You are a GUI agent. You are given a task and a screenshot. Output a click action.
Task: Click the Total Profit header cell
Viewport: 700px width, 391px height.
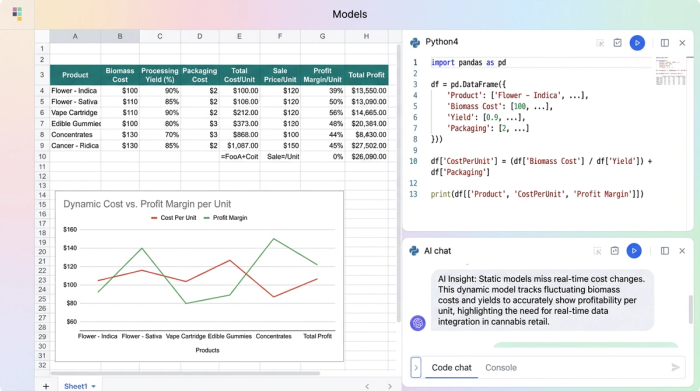point(366,75)
